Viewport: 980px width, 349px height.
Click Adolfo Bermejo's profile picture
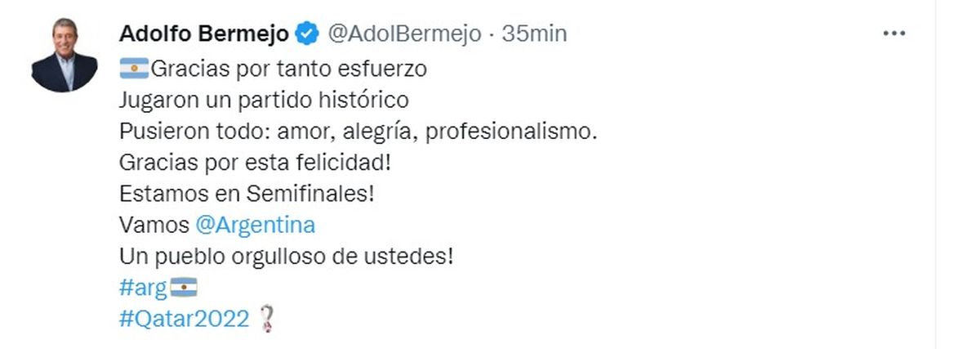(65, 56)
